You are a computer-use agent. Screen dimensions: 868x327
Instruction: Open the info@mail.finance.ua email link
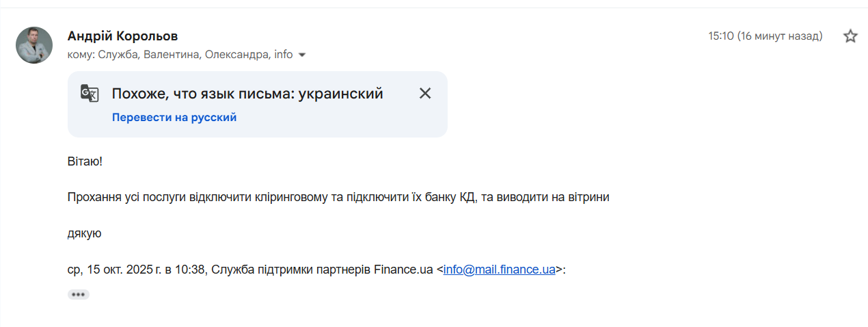coord(499,270)
